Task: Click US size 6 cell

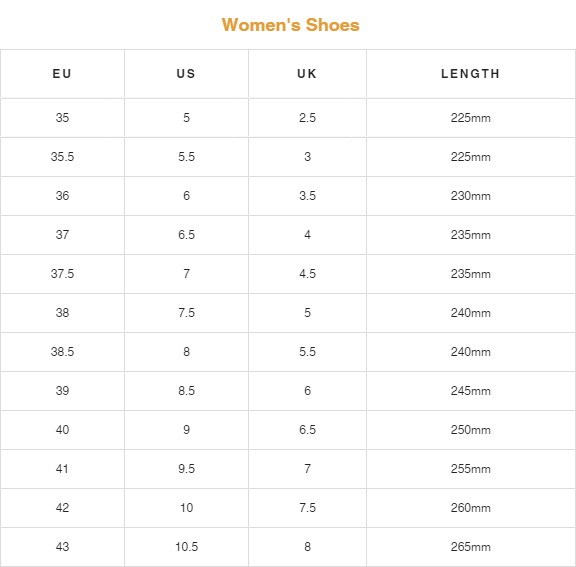Action: pyautogui.click(x=186, y=196)
